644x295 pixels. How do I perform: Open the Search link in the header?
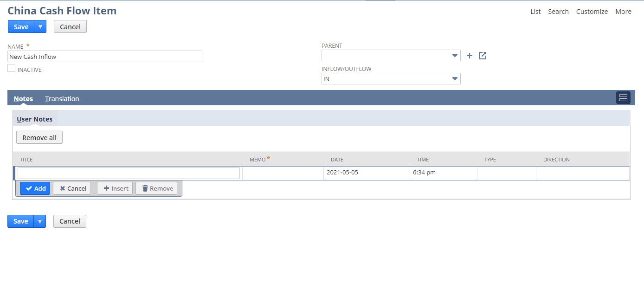tap(558, 12)
